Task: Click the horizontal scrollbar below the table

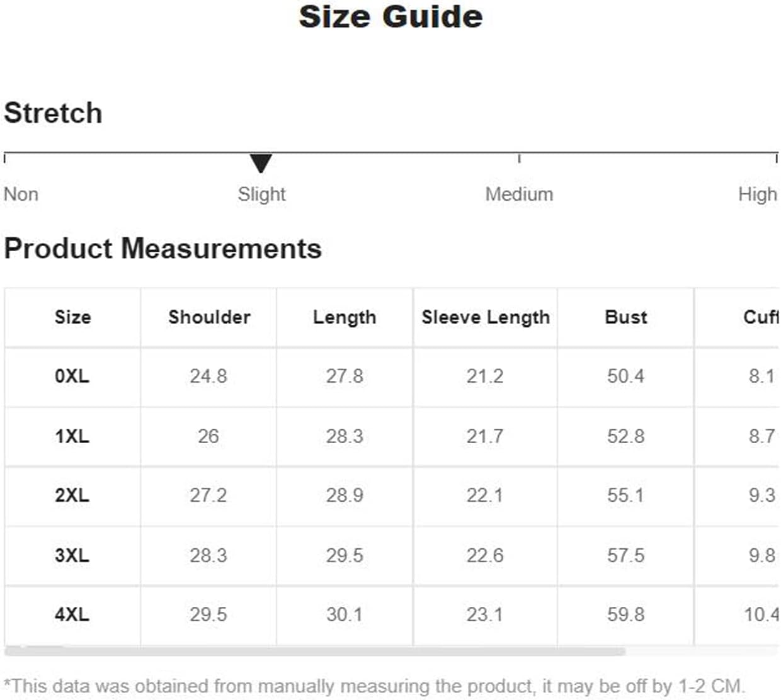Action: tap(315, 652)
